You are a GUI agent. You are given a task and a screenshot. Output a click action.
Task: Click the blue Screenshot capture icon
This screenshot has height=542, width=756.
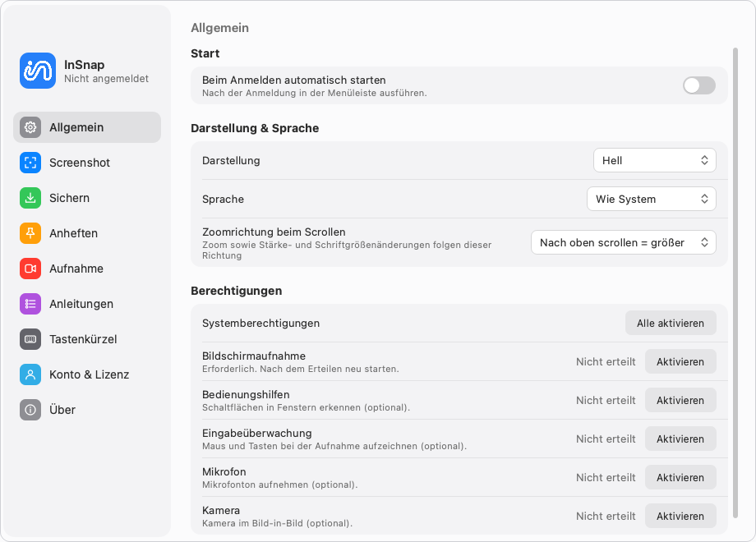(x=30, y=163)
